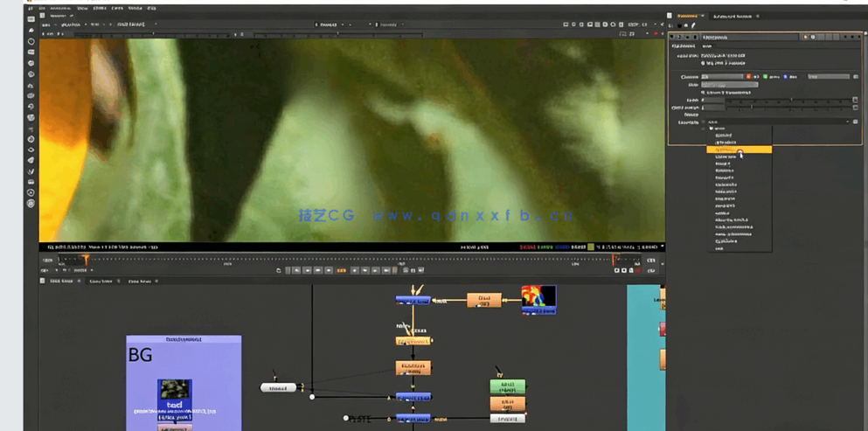This screenshot has height=431, width=868.
Task: Click the bottom icon in the left toolbar
Action: point(31,204)
